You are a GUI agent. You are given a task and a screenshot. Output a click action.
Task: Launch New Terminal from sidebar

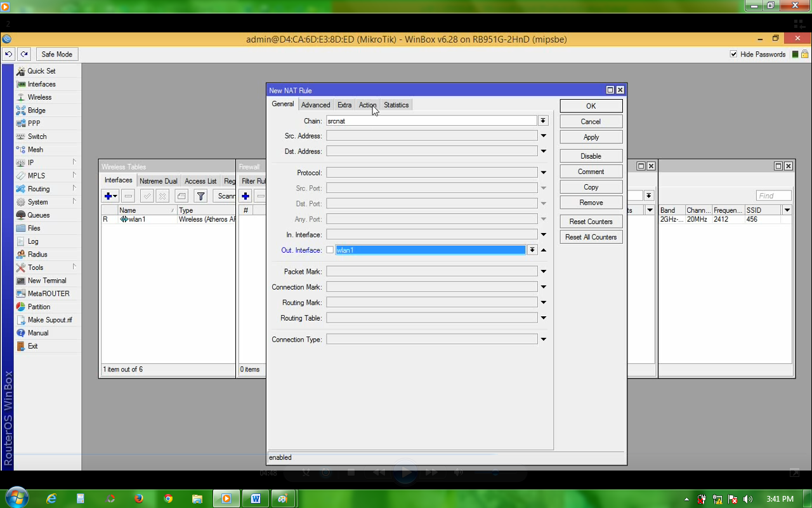tap(46, 281)
